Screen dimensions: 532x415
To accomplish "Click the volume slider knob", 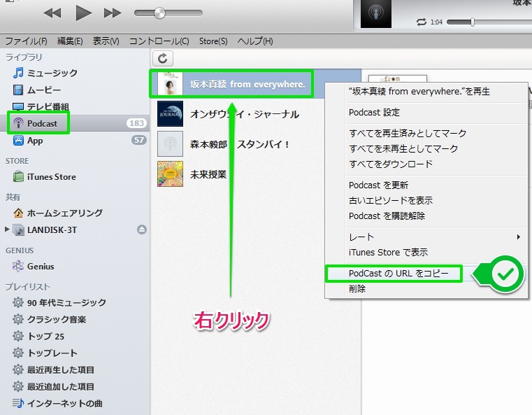I will point(159,13).
